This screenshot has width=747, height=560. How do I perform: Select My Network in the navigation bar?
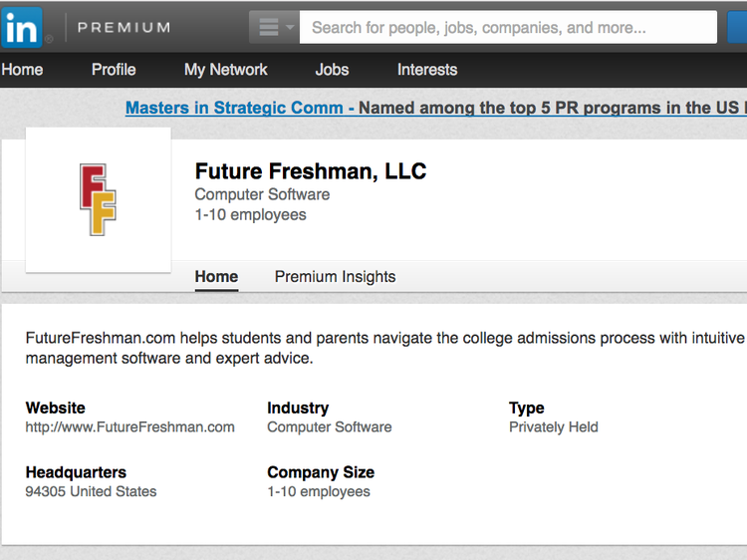tap(226, 70)
